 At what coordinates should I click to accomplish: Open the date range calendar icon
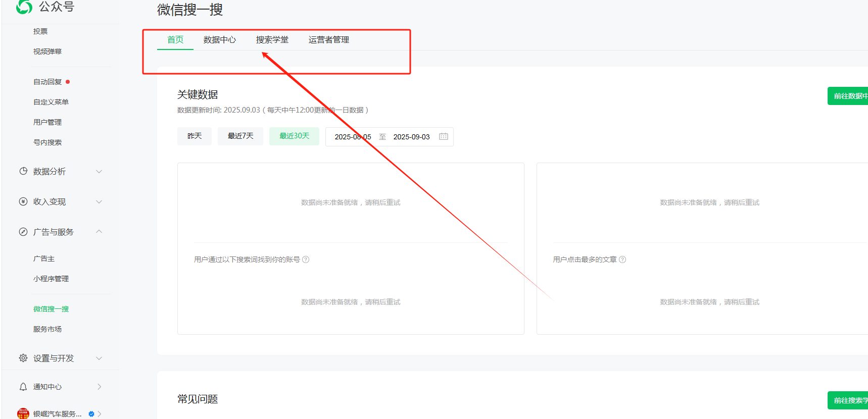pyautogui.click(x=444, y=136)
